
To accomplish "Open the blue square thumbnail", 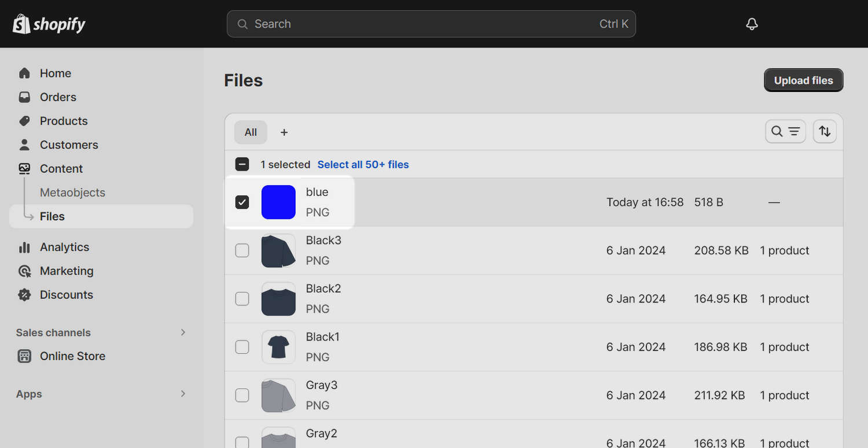I will (x=278, y=202).
